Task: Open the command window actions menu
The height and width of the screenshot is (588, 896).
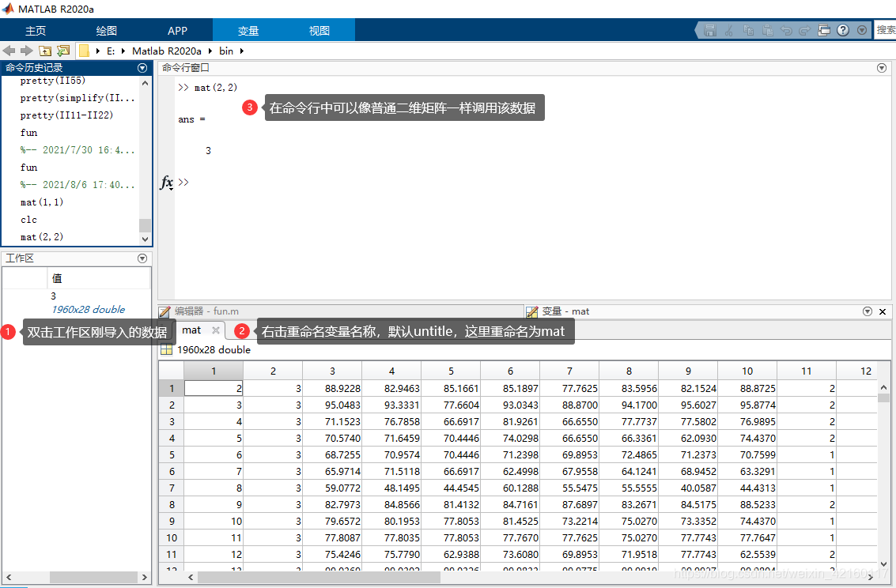Action: pyautogui.click(x=882, y=68)
